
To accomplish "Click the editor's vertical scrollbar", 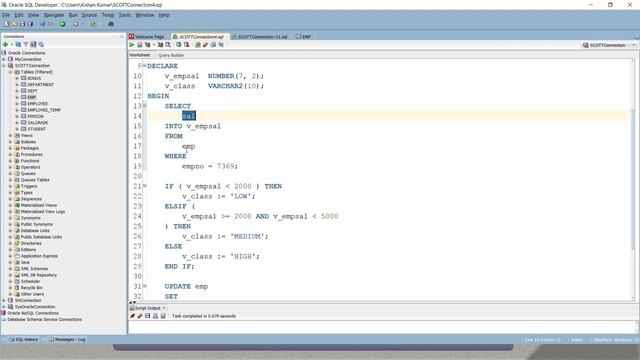I will click(x=633, y=180).
